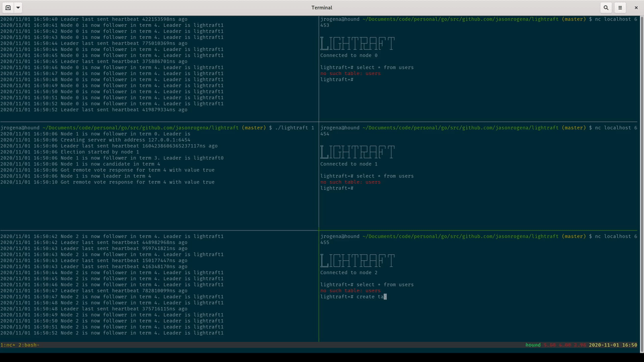The image size is (644, 362).
Task: Click the LIGHTRAFT banner in the node 1 pane
Action: [x=358, y=152]
